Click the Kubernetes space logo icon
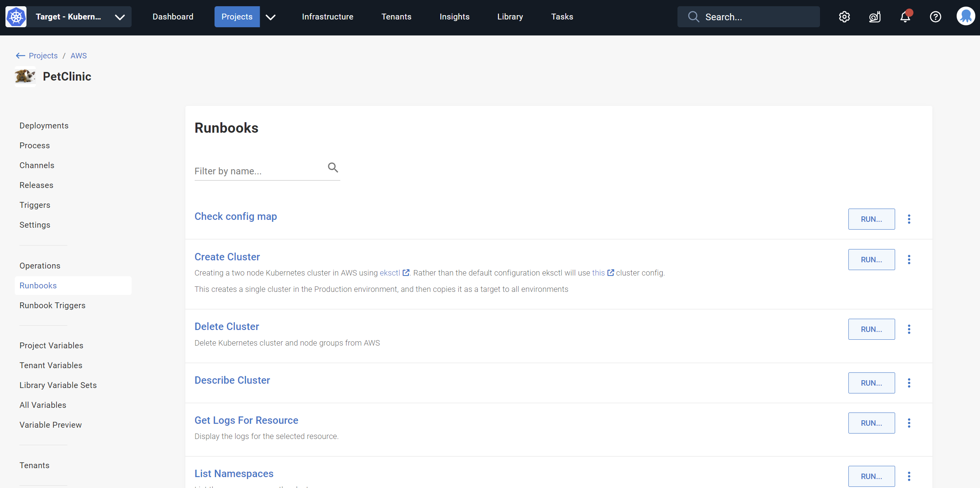Viewport: 980px width, 488px height. click(x=16, y=17)
